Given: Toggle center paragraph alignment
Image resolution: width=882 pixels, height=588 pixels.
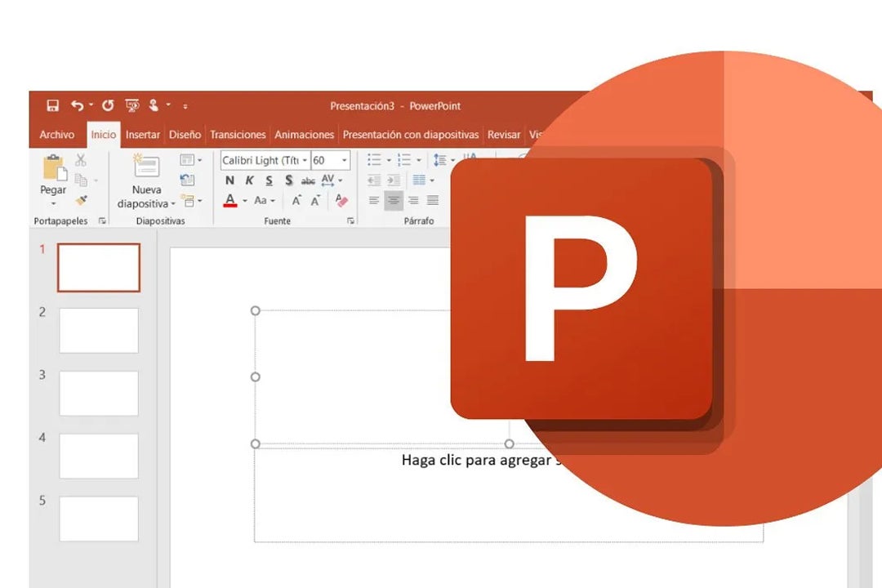Looking at the screenshot, I should pos(394,200).
